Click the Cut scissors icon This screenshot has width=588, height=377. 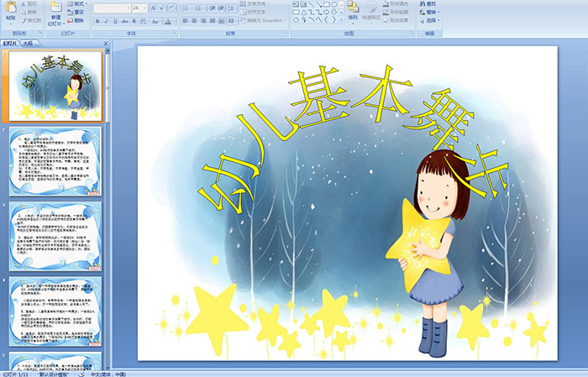tap(24, 3)
